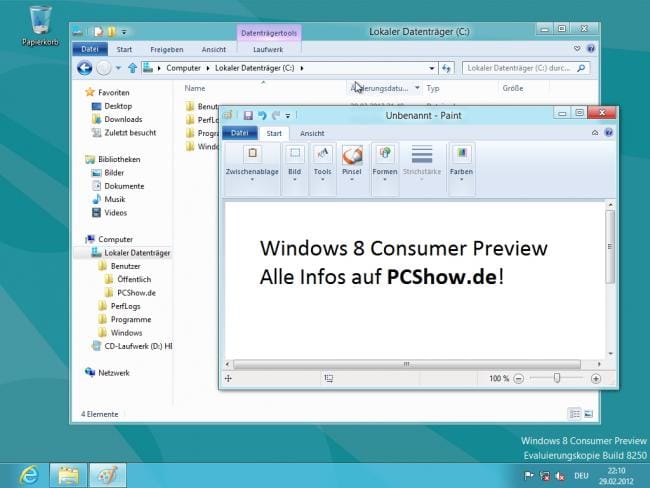650x488 pixels.
Task: Open the Ansicht tab in Explorer
Action: (214, 49)
